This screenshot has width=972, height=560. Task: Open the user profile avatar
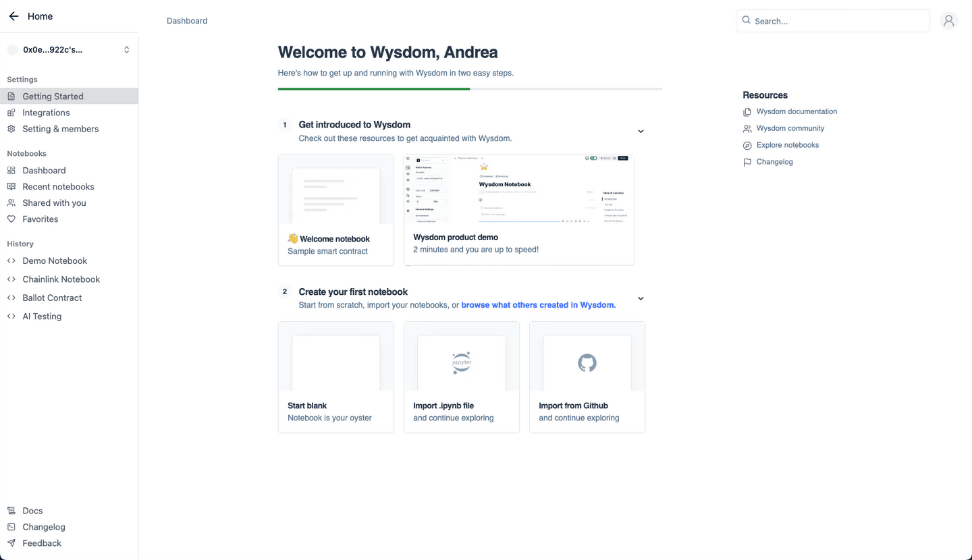[x=949, y=21]
